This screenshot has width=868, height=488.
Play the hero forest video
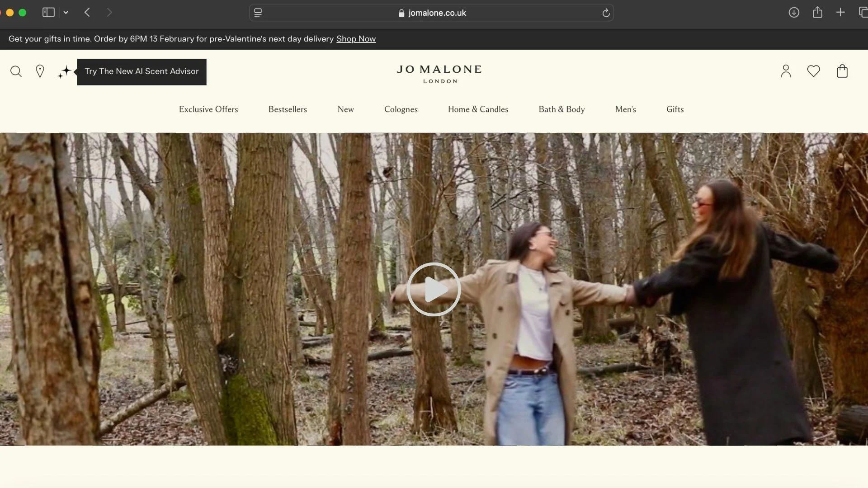coord(434,289)
